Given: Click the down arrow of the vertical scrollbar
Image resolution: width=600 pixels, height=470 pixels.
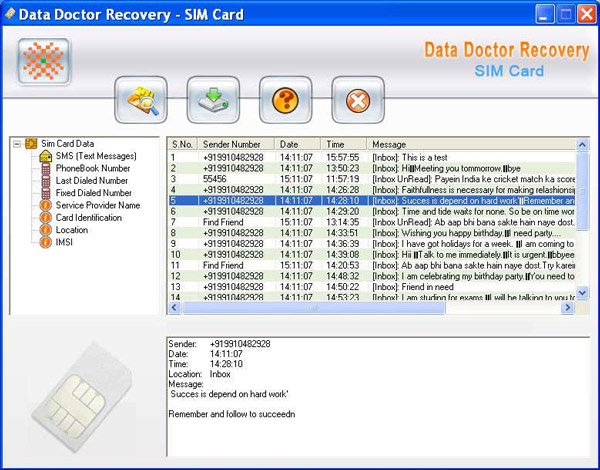Looking at the screenshot, I should pos(582,293).
